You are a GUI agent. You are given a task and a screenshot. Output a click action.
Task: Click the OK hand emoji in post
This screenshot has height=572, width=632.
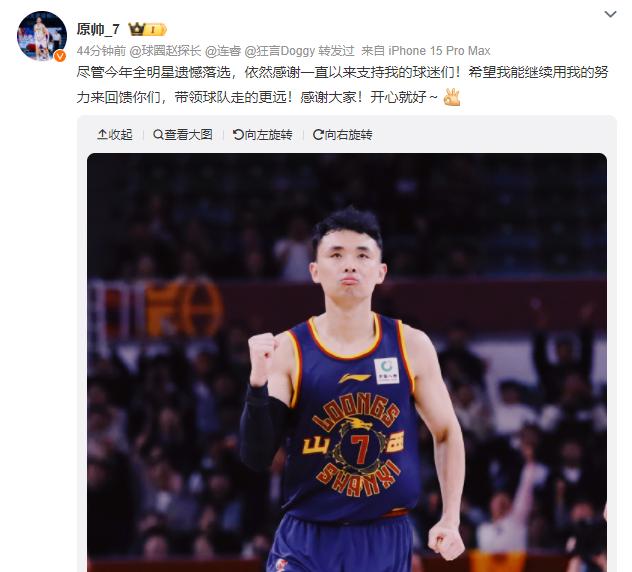point(452,97)
